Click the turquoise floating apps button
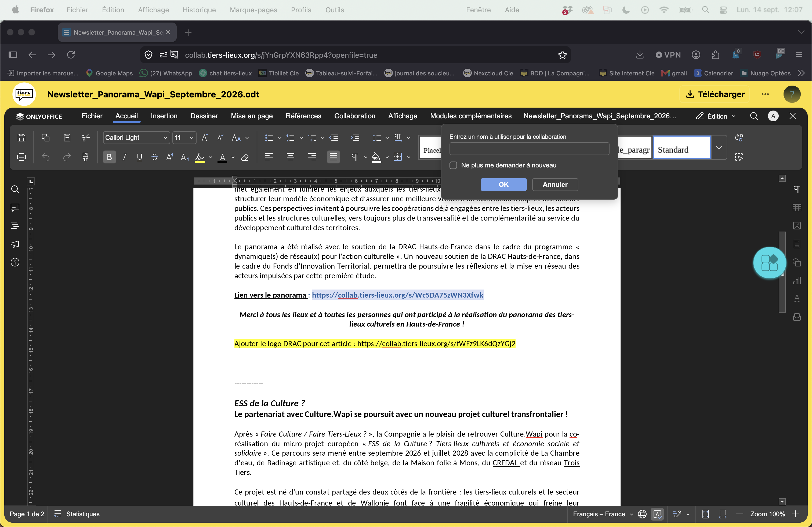The width and height of the screenshot is (812, 527). 770,262
